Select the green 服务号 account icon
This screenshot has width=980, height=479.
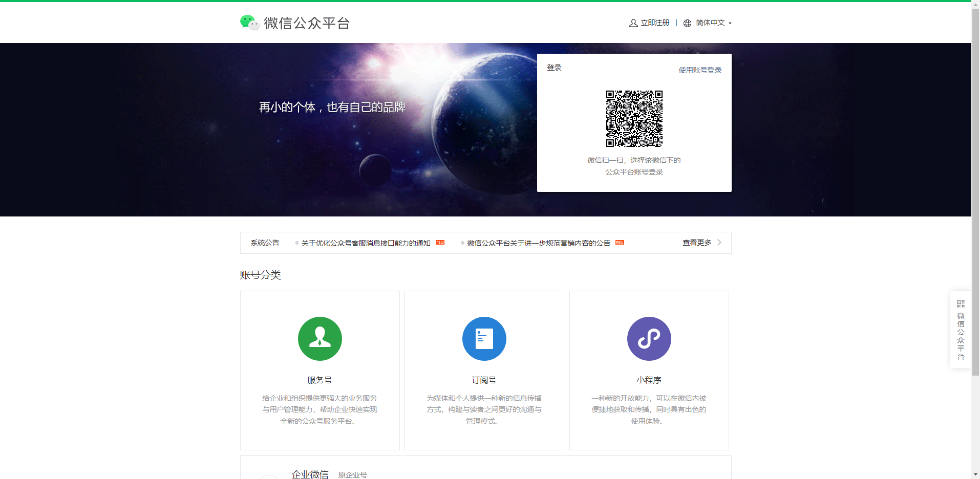click(x=319, y=338)
